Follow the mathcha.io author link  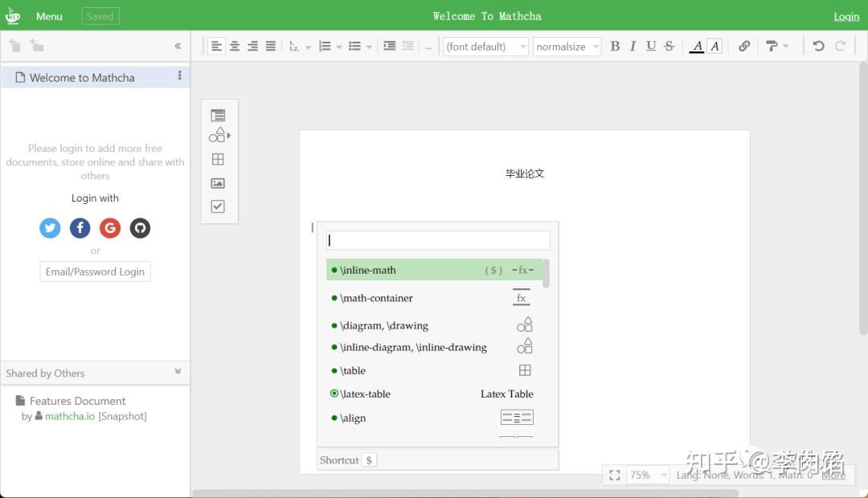[x=70, y=416]
